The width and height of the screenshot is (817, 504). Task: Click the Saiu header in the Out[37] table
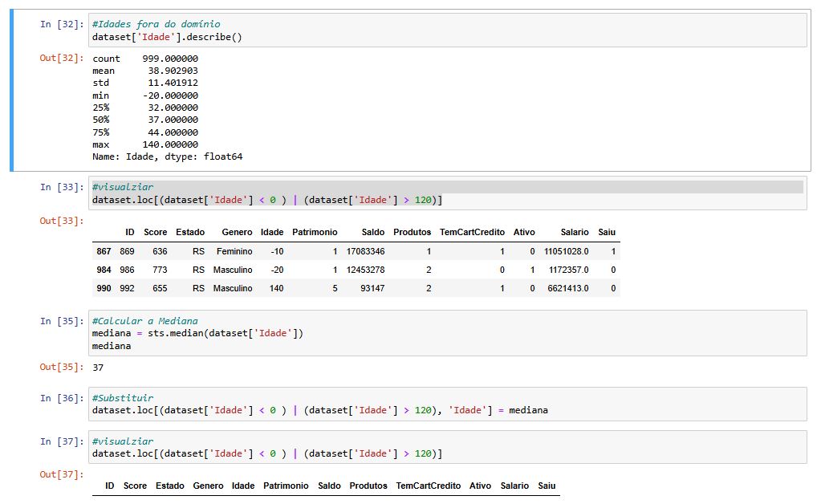point(547,486)
